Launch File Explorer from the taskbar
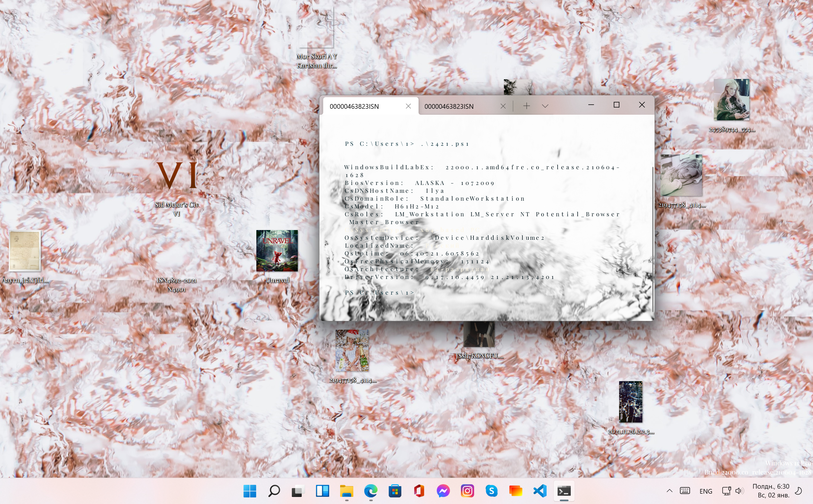 pos(346,491)
